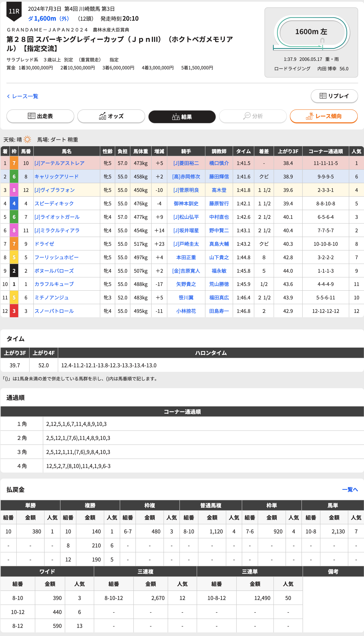Screen dimensions: 364x636
Task: Open trainer 中村直也
Action: (x=219, y=217)
